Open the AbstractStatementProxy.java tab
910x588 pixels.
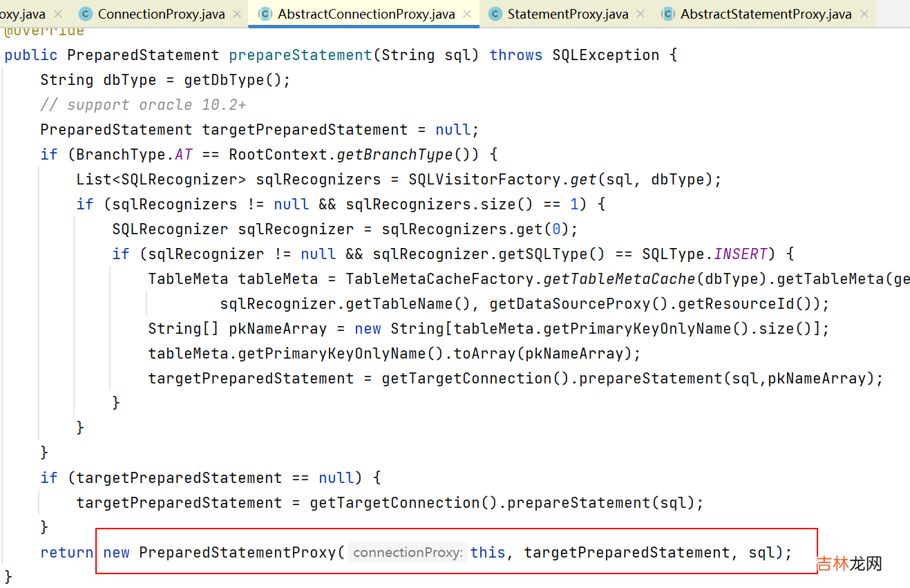(766, 14)
